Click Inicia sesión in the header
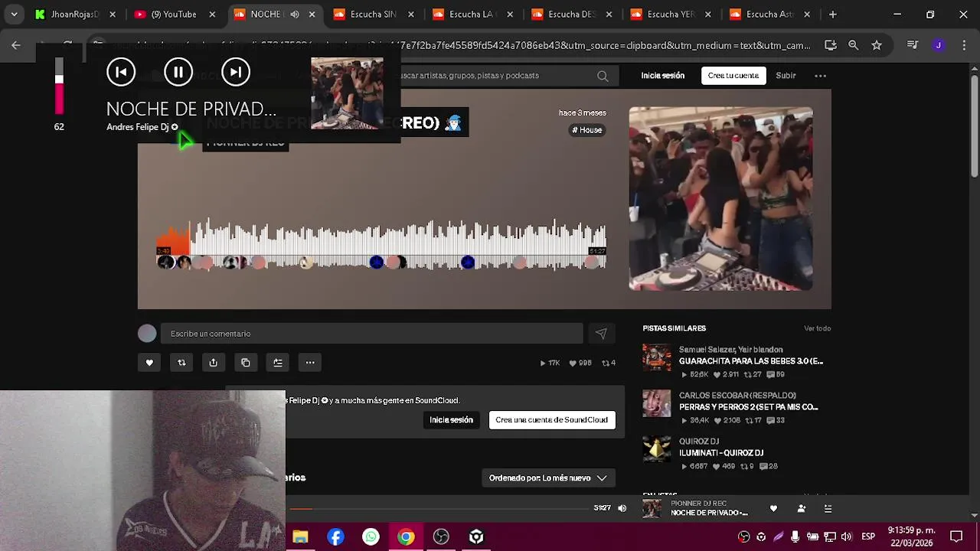 pos(663,76)
